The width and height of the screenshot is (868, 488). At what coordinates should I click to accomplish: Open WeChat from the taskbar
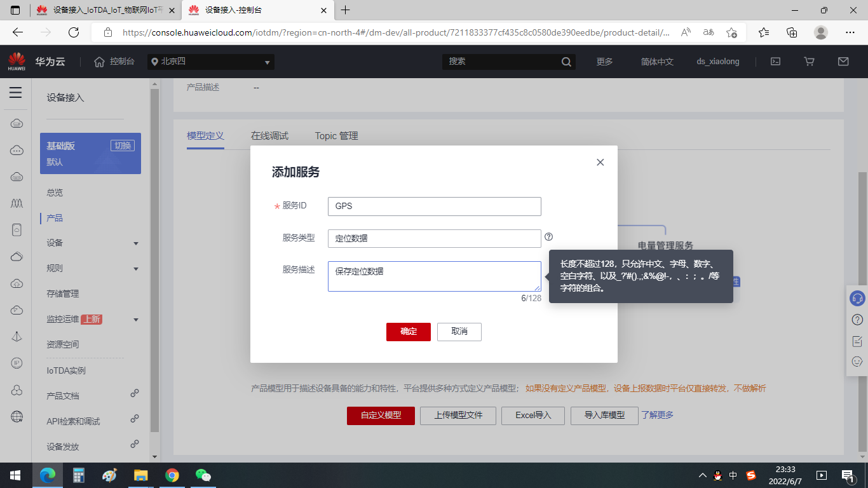pyautogui.click(x=202, y=475)
